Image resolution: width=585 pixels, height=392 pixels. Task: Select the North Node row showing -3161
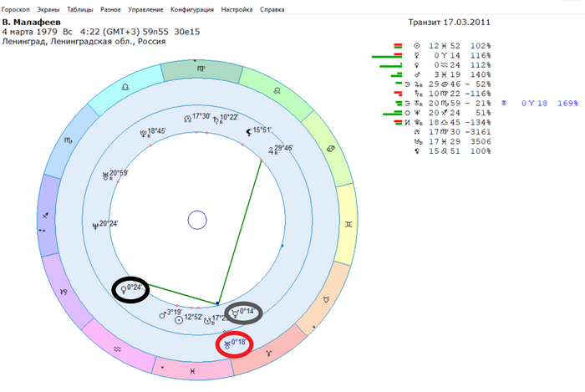(x=453, y=132)
